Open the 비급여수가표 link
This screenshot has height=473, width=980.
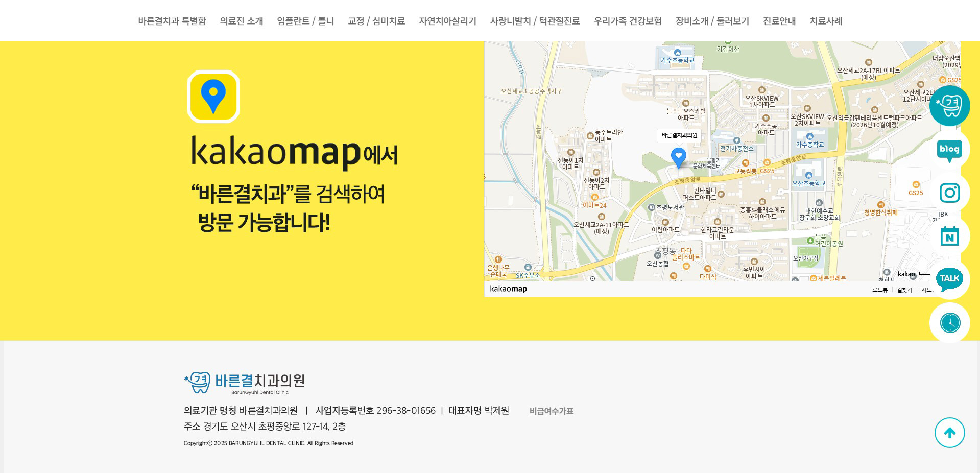click(552, 411)
